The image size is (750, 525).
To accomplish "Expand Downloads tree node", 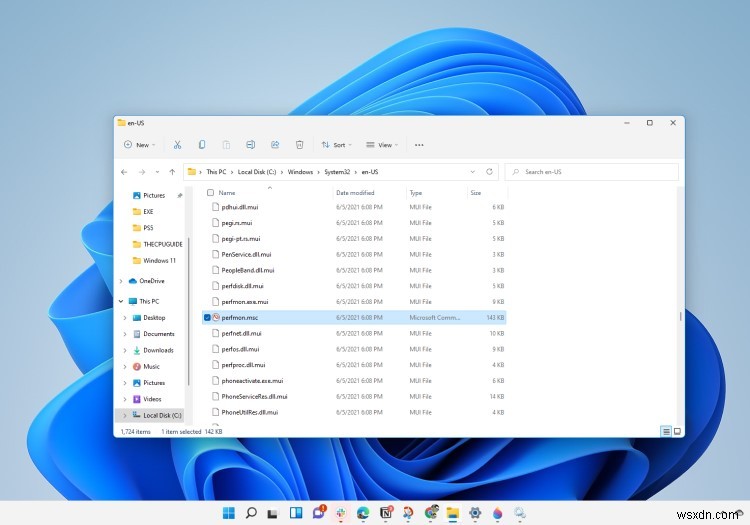I will point(125,350).
